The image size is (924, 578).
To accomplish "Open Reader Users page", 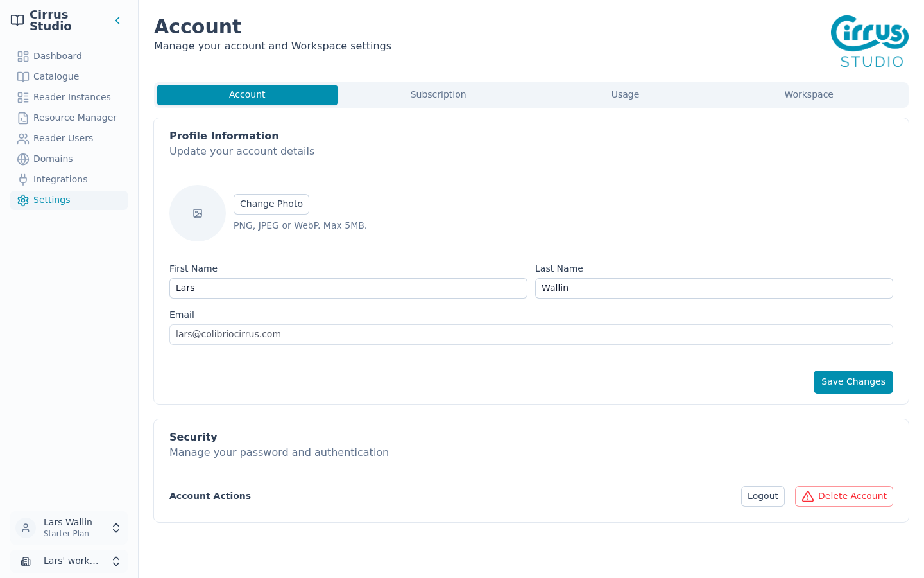I will (x=69, y=139).
